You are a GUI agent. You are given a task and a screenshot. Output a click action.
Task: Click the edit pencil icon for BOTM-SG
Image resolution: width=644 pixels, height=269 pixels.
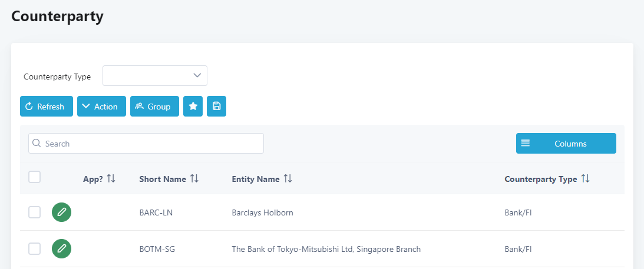pyautogui.click(x=61, y=249)
